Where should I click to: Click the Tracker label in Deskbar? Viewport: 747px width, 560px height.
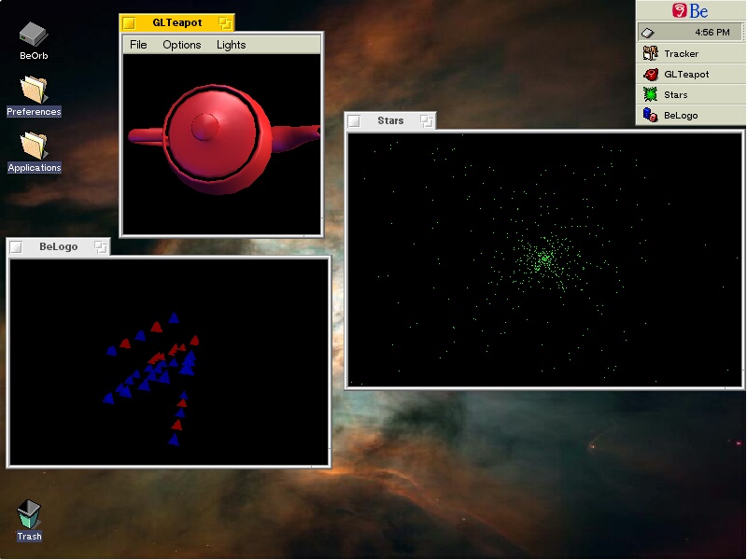pyautogui.click(x=682, y=54)
